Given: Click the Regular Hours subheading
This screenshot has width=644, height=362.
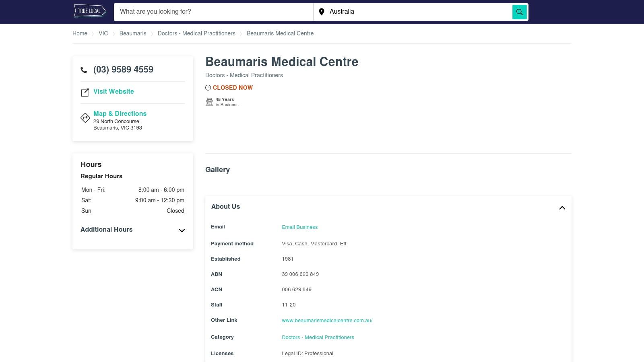Looking at the screenshot, I should click(x=101, y=176).
